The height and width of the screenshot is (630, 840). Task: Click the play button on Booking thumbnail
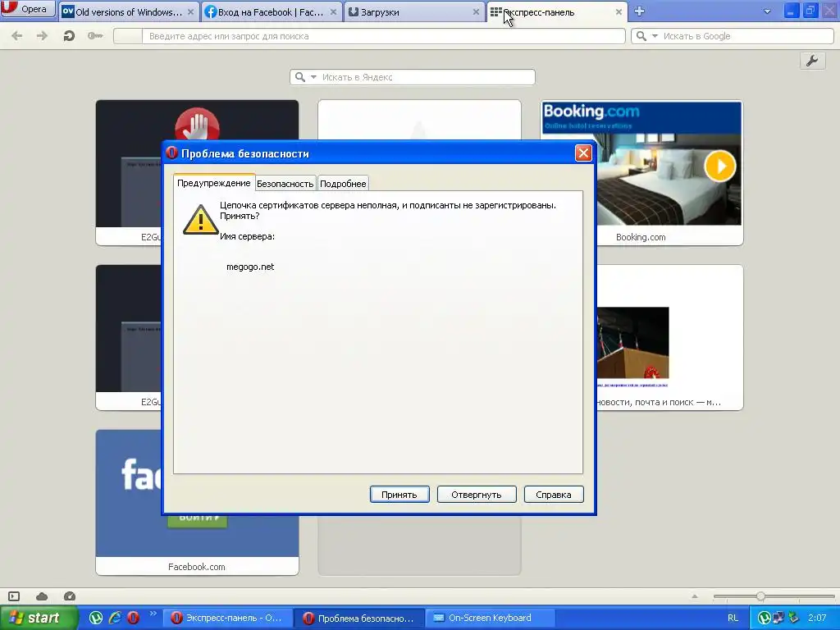tap(719, 166)
